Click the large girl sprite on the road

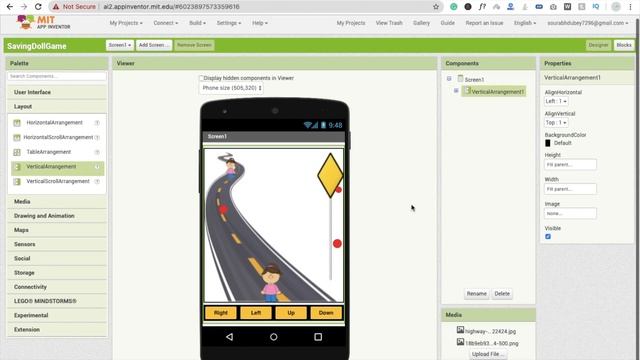271,283
